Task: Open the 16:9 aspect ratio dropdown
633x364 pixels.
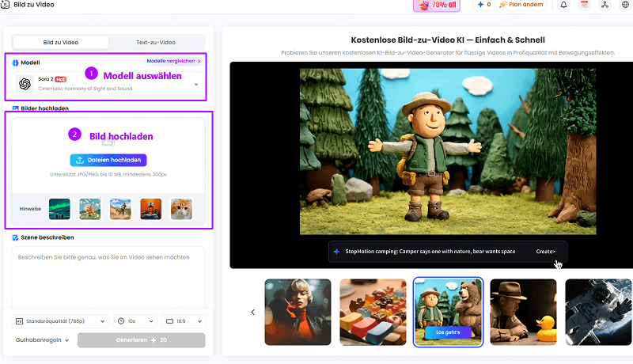Action: tap(184, 321)
